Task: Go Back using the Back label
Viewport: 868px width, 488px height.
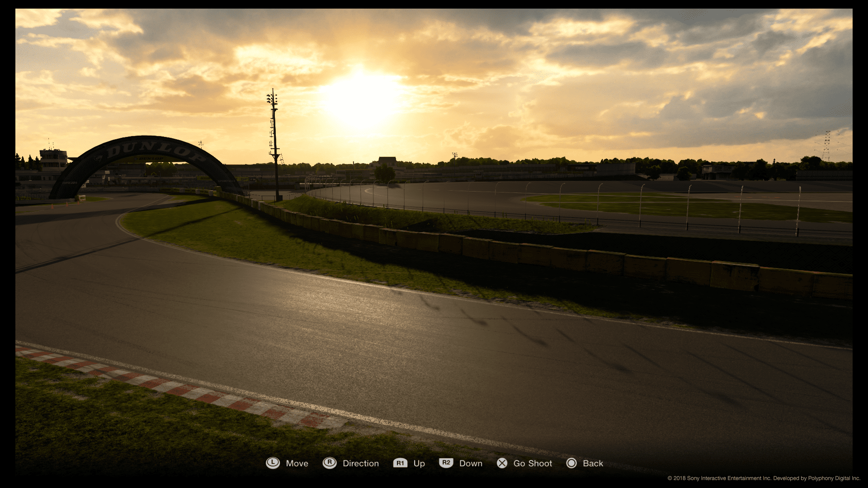Action: [x=593, y=464]
